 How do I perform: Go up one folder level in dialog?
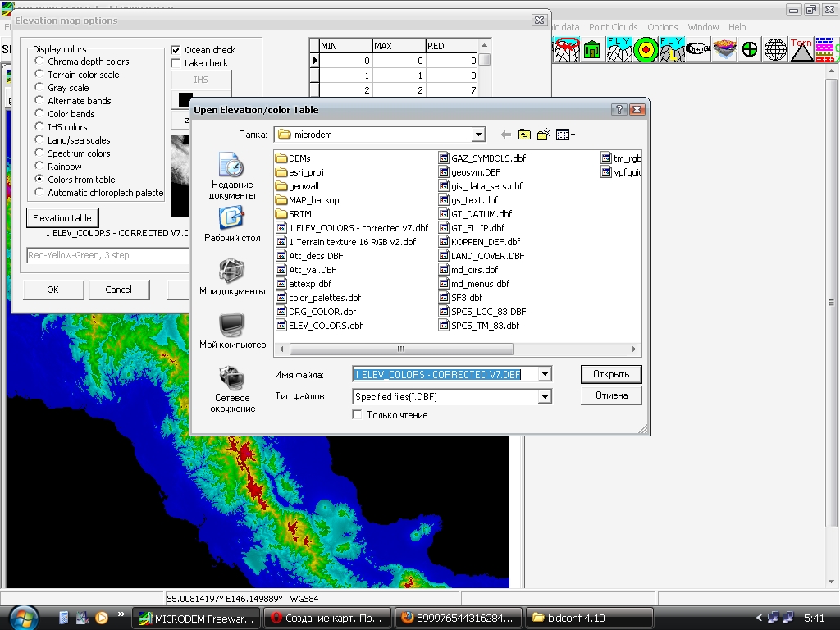click(524, 135)
